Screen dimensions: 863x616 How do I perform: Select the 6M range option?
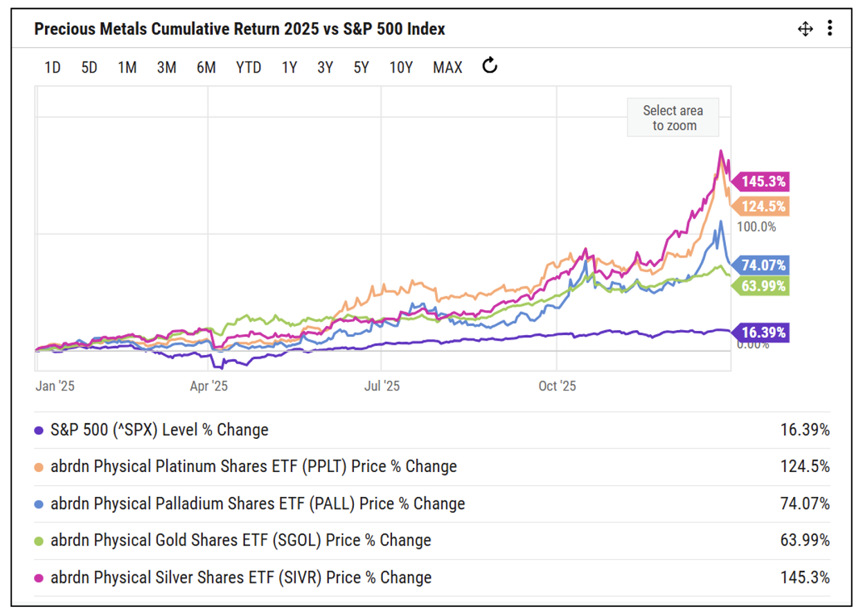[x=206, y=67]
